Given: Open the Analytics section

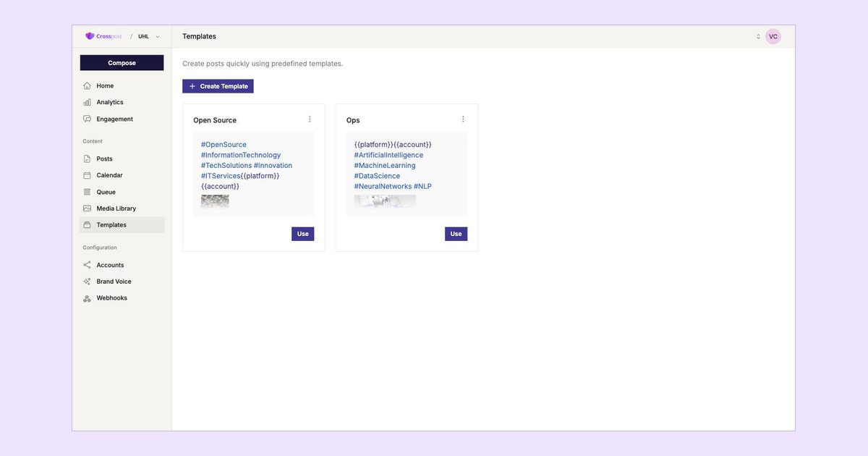Looking at the screenshot, I should [122, 102].
